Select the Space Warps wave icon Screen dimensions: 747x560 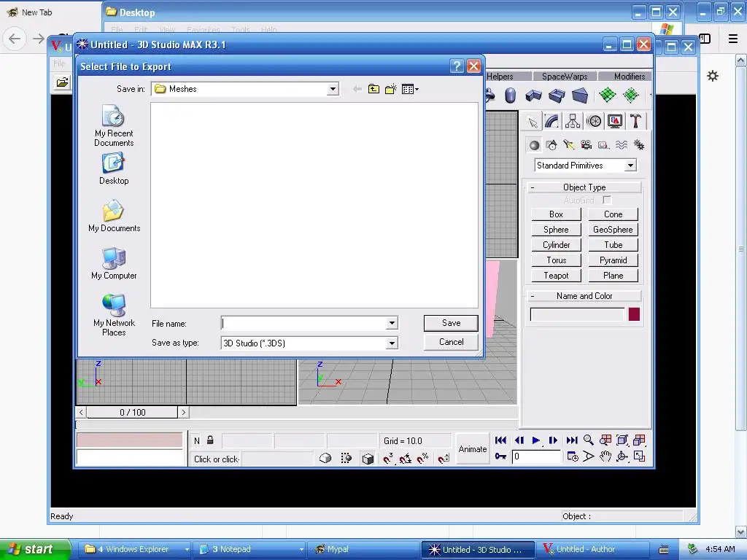click(622, 145)
